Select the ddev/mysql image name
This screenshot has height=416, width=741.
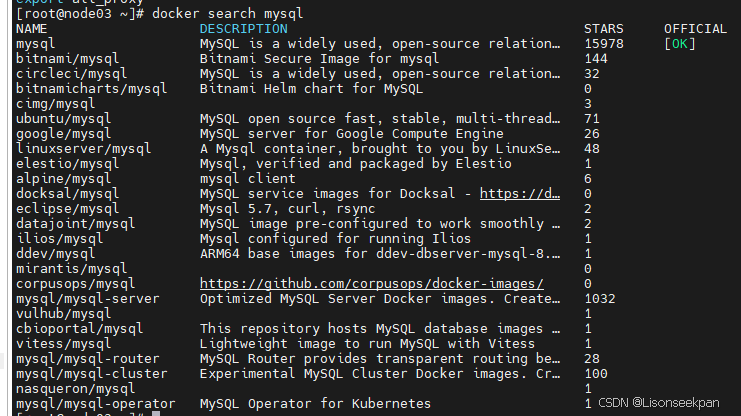click(x=55, y=254)
